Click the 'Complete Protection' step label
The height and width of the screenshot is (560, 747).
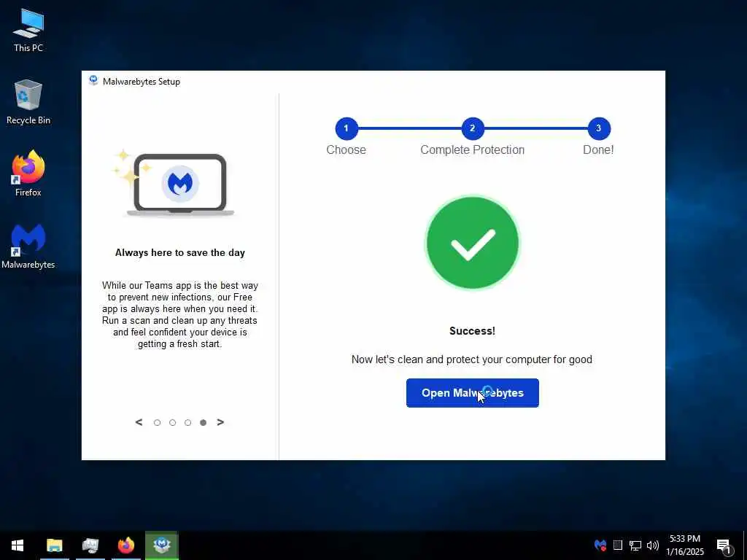(472, 150)
